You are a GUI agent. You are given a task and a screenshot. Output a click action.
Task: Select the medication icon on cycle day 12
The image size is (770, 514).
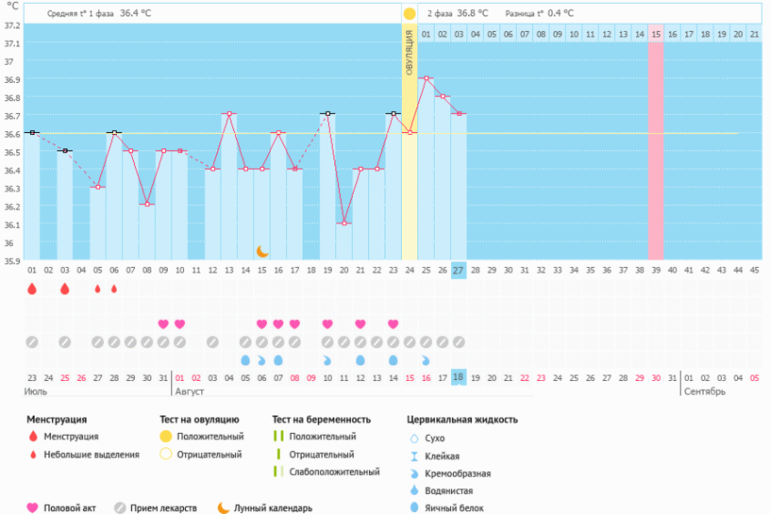click(212, 342)
